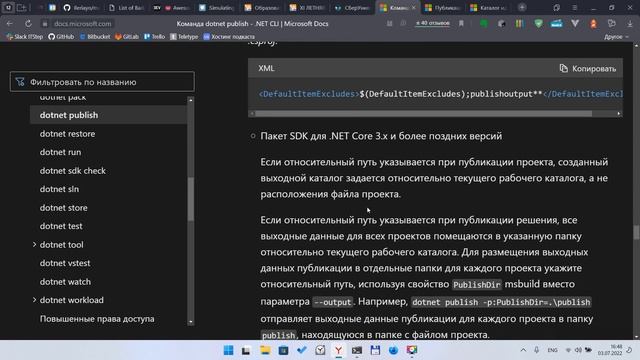Open the Bitbucket bookmark
The width and height of the screenshot is (640, 360).
click(95, 37)
